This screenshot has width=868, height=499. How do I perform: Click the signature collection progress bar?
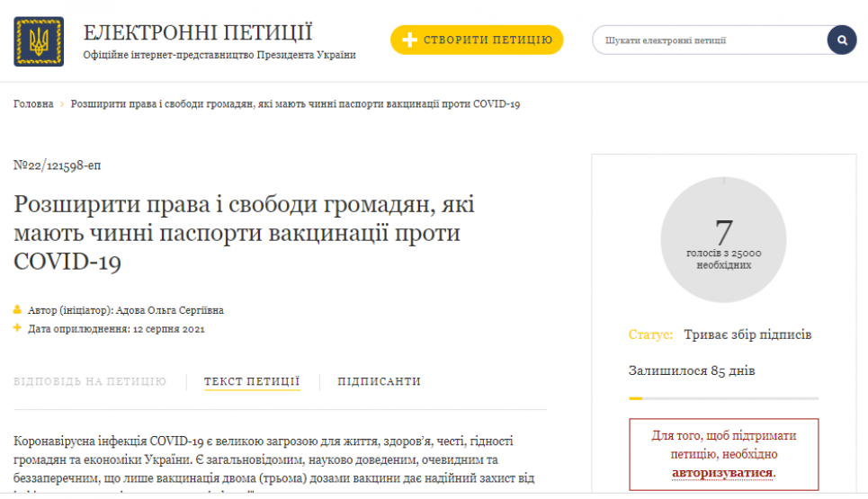pyautogui.click(x=723, y=397)
